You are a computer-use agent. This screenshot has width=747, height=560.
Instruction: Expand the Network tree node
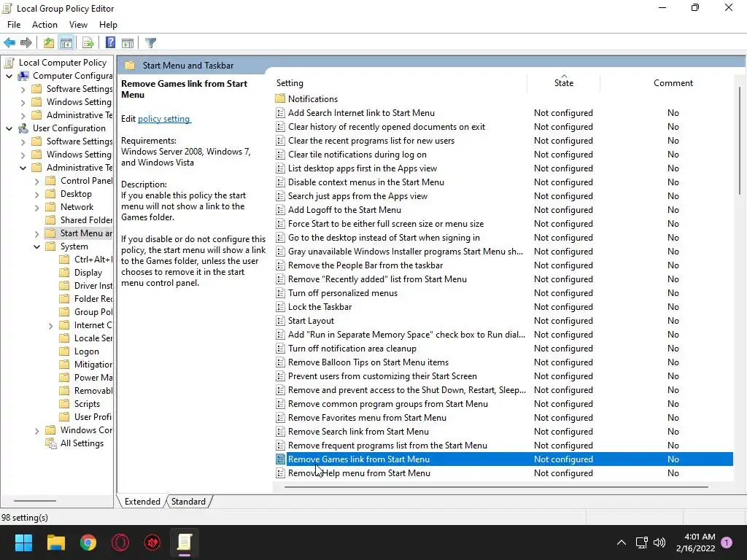pyautogui.click(x=36, y=207)
